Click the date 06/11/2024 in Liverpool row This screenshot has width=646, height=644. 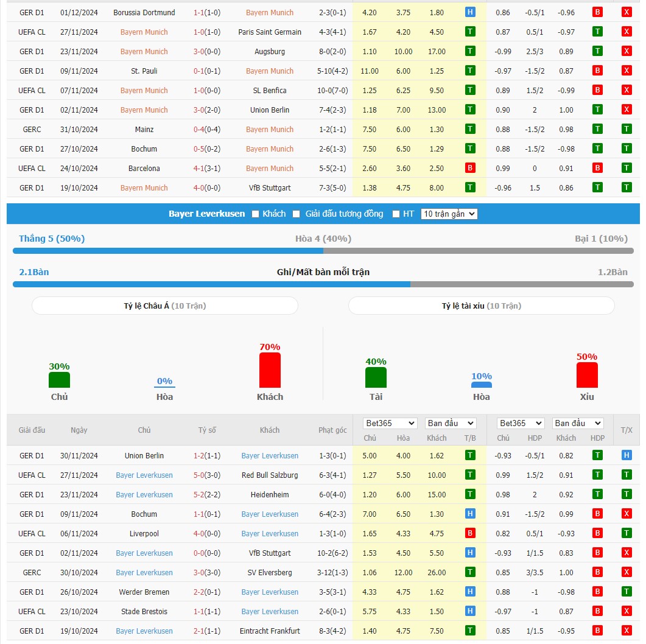click(79, 534)
